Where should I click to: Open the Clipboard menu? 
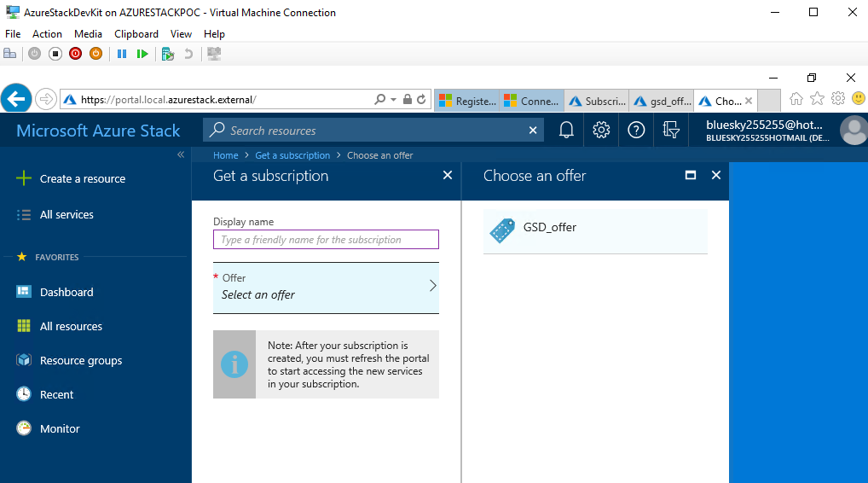pyautogui.click(x=136, y=34)
